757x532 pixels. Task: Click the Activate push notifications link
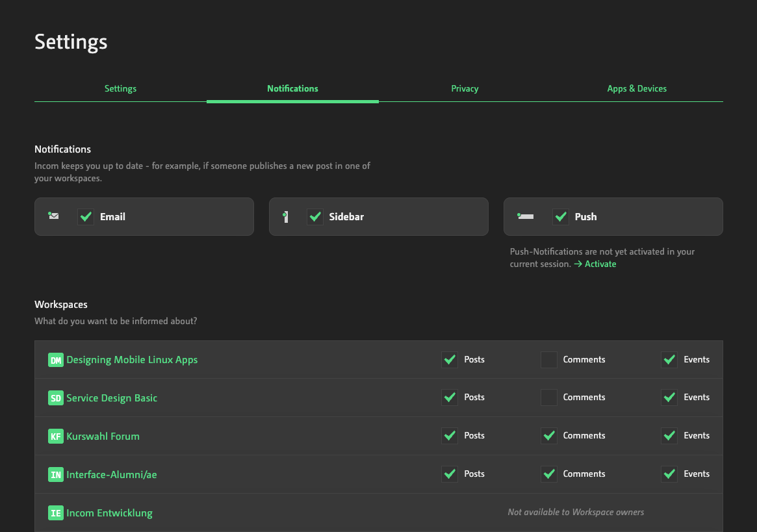point(595,264)
